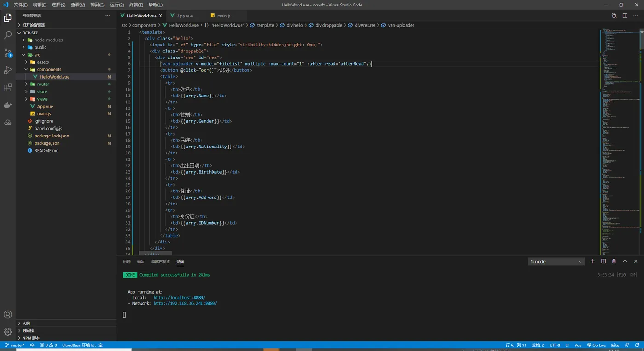Open the Docker view in activity bar

(x=7, y=105)
